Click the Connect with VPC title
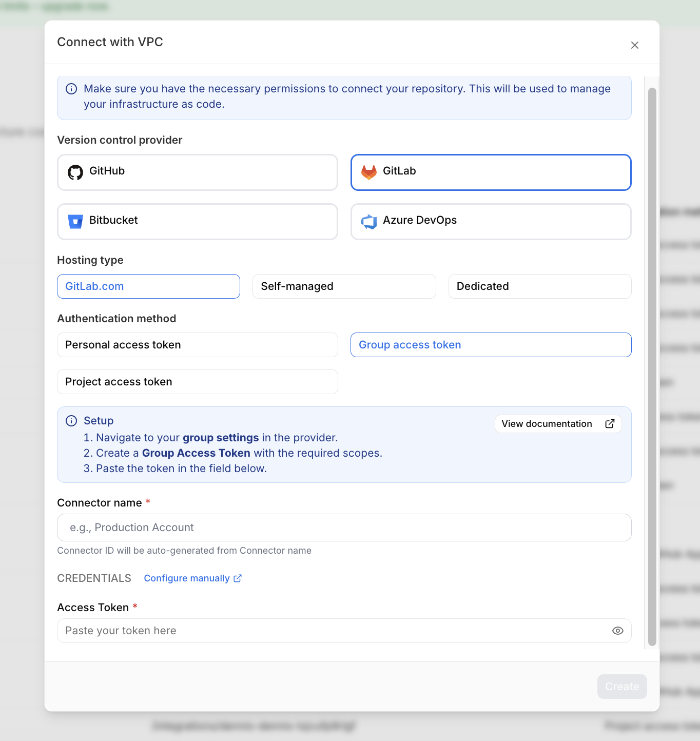This screenshot has height=741, width=700. pos(110,42)
